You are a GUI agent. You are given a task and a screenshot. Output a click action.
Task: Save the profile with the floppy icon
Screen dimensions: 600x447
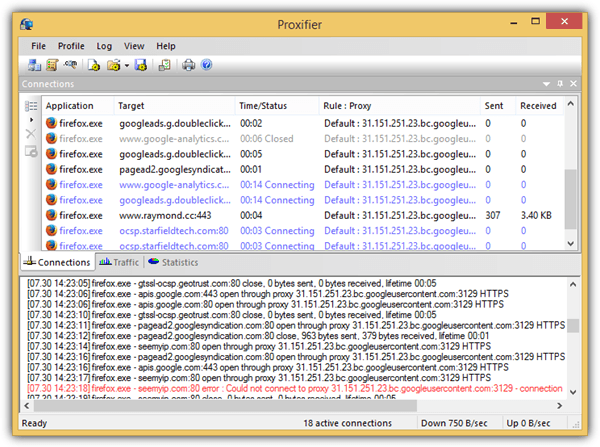141,65
